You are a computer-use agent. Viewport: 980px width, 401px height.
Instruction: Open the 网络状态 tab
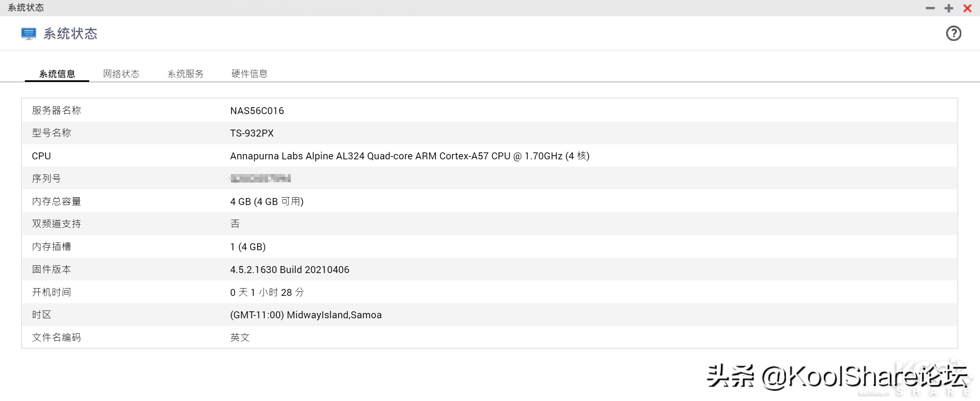[121, 74]
